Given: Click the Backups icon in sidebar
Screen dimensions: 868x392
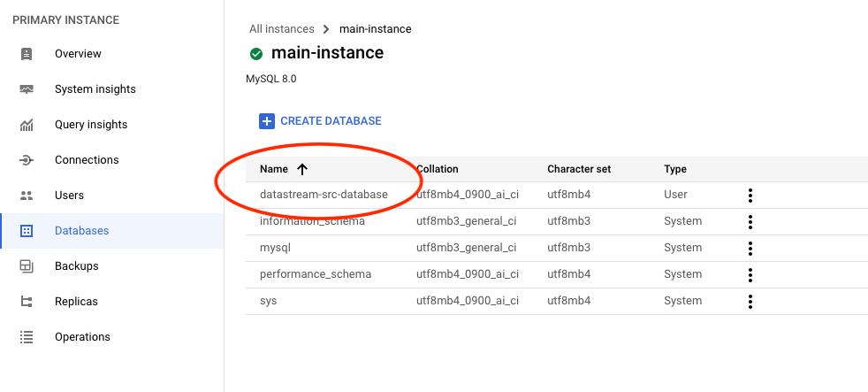Looking at the screenshot, I should (27, 266).
